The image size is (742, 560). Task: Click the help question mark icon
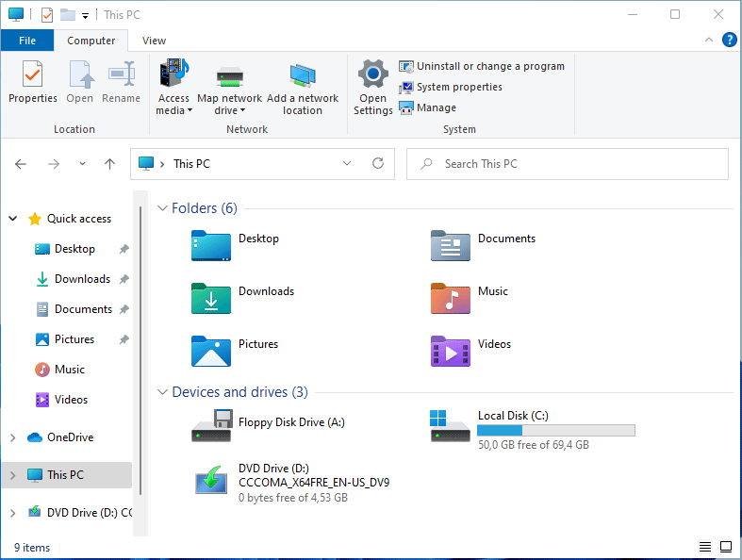pyautogui.click(x=729, y=40)
